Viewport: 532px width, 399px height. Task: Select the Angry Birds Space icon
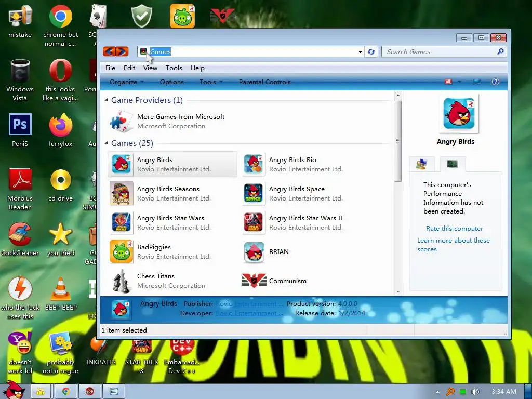[254, 193]
